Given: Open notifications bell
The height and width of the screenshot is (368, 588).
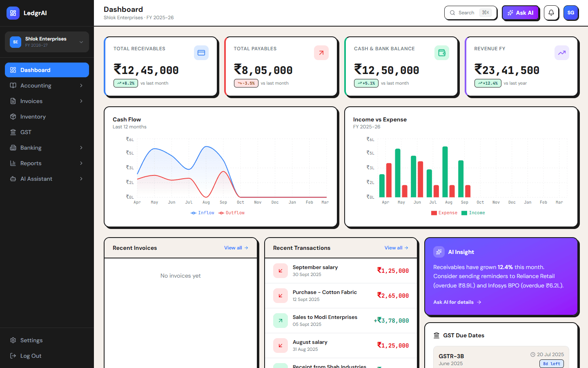Looking at the screenshot, I should point(551,13).
